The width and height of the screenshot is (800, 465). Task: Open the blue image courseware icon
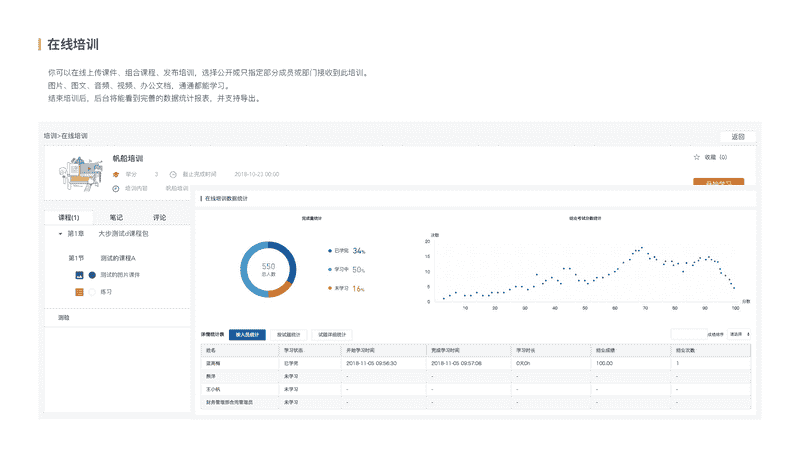79,275
